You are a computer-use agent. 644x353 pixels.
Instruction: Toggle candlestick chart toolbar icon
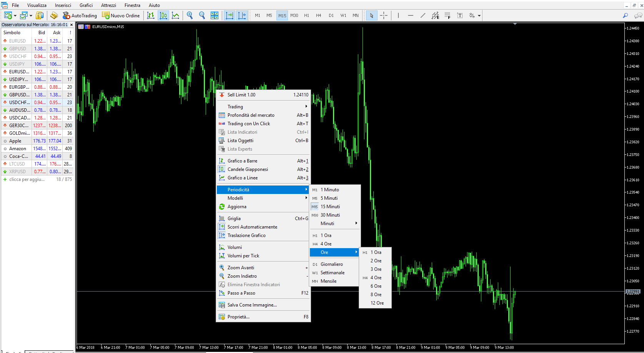pyautogui.click(x=163, y=15)
